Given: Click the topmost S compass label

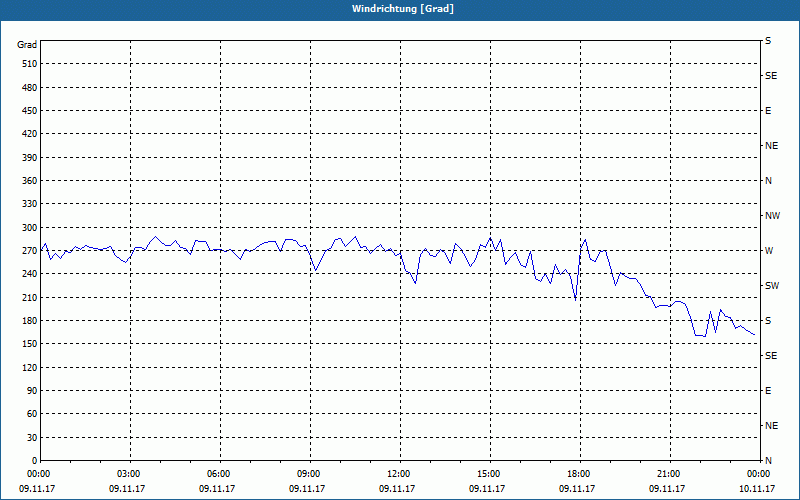Looking at the screenshot, I should pos(768,41).
